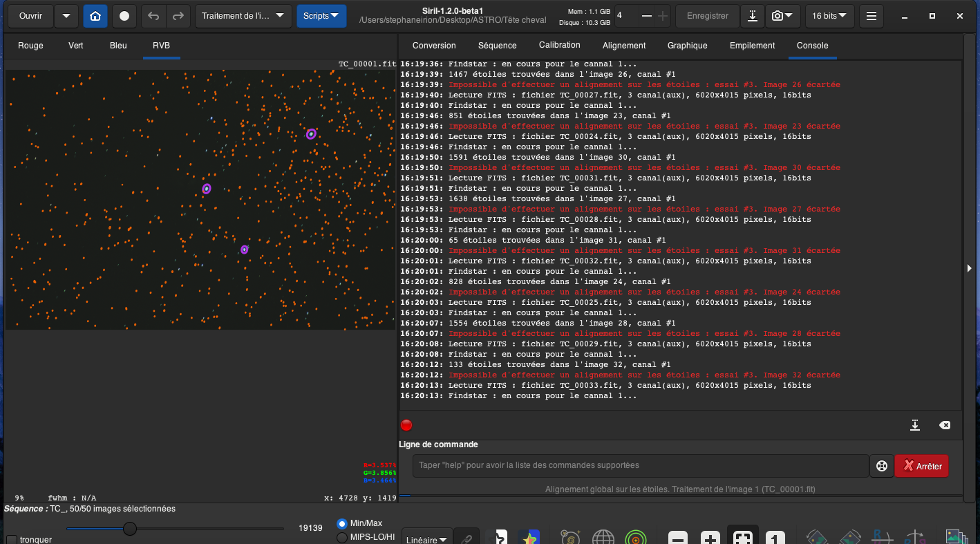Click the Enregistrer button

pyautogui.click(x=708, y=16)
